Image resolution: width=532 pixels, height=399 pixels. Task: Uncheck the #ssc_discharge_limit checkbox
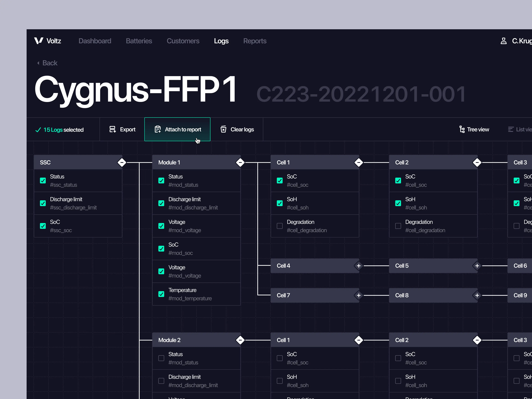click(43, 203)
